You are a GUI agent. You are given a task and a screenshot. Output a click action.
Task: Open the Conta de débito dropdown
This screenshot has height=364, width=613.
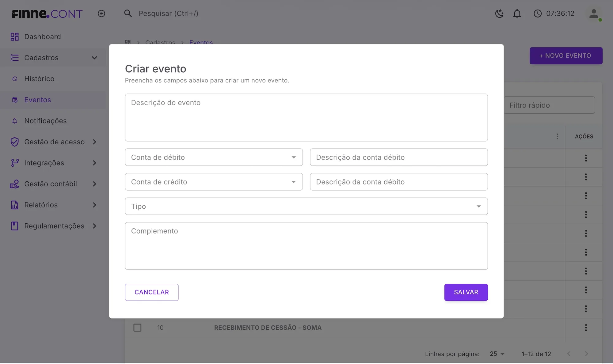[x=214, y=157]
